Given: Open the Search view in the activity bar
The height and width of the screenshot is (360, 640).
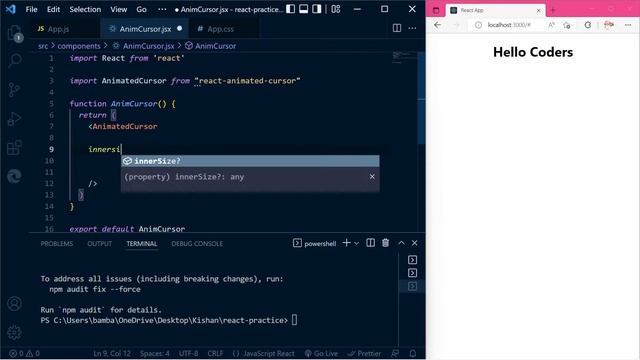Looking at the screenshot, I should click(x=14, y=60).
